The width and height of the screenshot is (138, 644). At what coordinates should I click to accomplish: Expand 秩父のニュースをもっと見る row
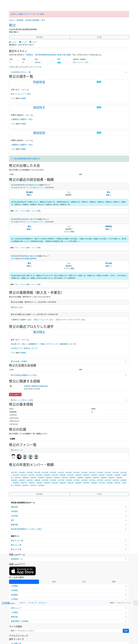(x=69, y=400)
